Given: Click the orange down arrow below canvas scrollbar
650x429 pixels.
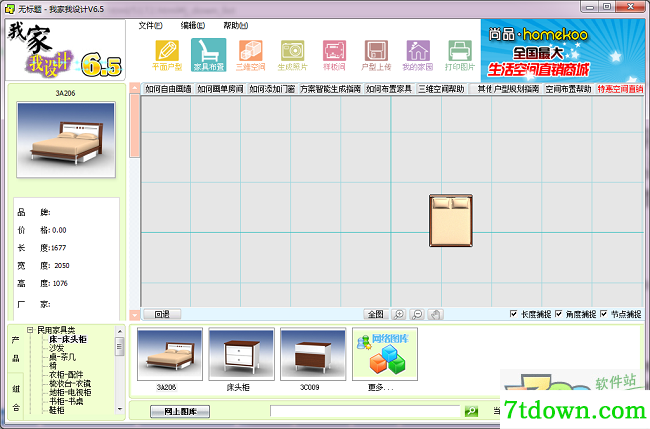Looking at the screenshot, I should [135, 315].
